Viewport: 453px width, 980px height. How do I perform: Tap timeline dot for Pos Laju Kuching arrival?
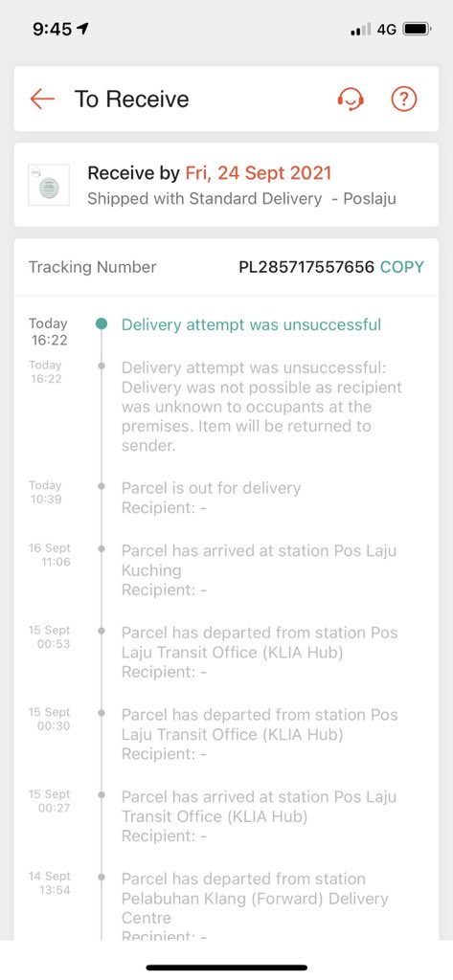(102, 548)
